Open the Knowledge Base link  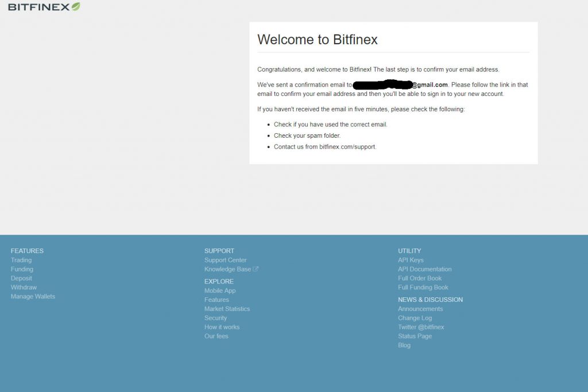click(x=227, y=269)
